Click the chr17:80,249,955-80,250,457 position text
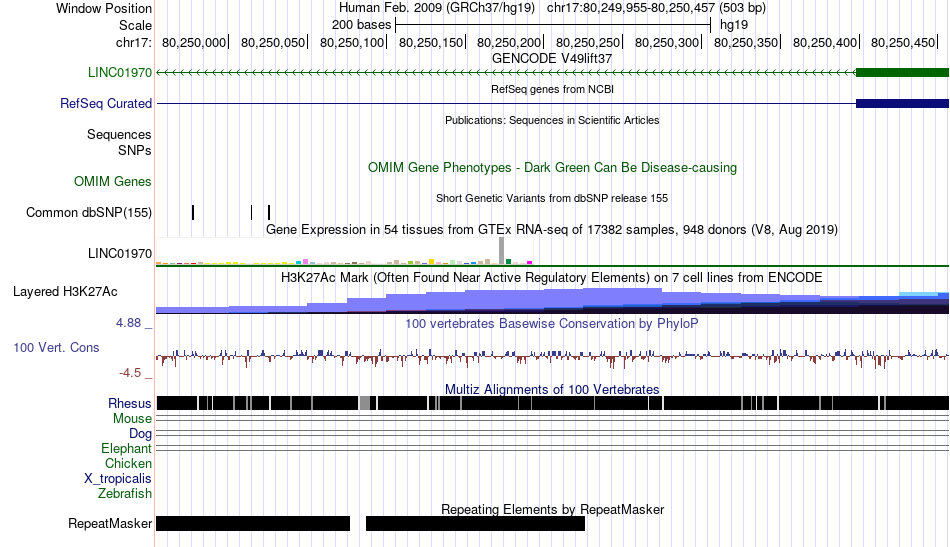The image size is (950, 547). (656, 8)
